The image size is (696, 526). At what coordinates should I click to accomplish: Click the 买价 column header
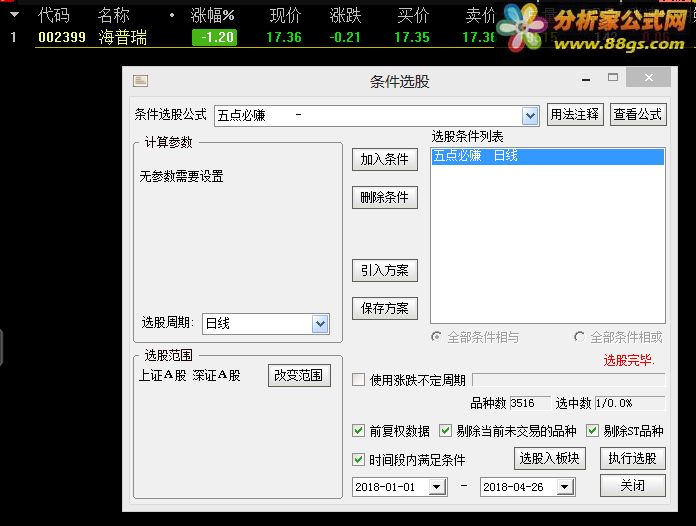pyautogui.click(x=413, y=16)
